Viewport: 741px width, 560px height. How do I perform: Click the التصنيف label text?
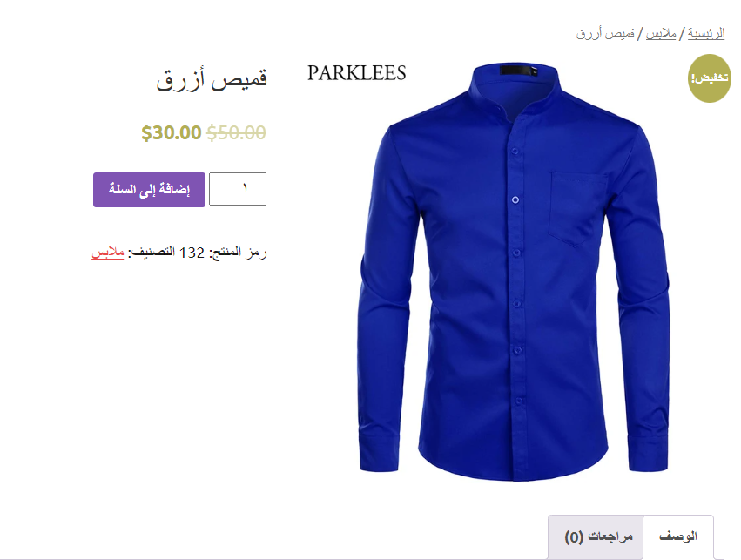[x=150, y=253]
